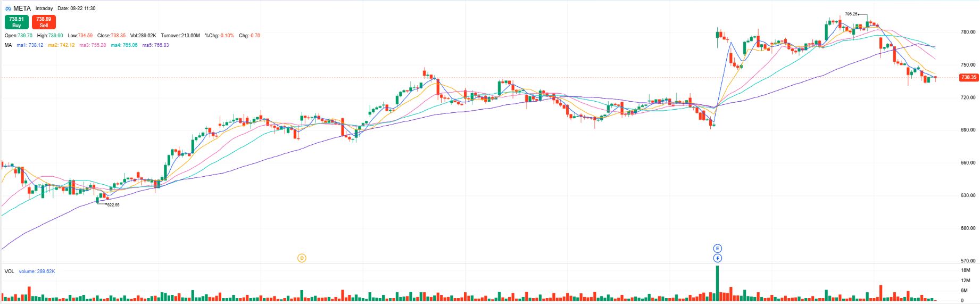Screen dimensions: 980x304
Task: Toggle the ma4 teal moving average
Action: click(x=124, y=45)
